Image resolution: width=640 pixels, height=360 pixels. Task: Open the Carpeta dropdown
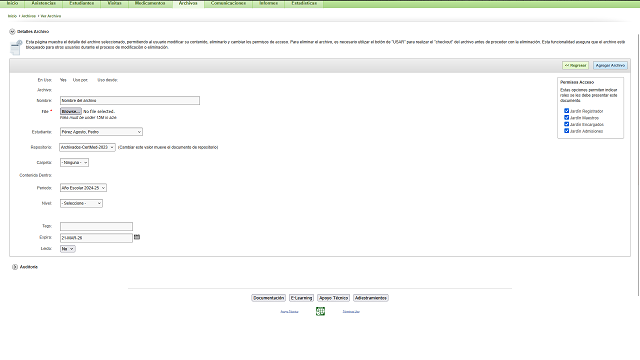(74, 162)
